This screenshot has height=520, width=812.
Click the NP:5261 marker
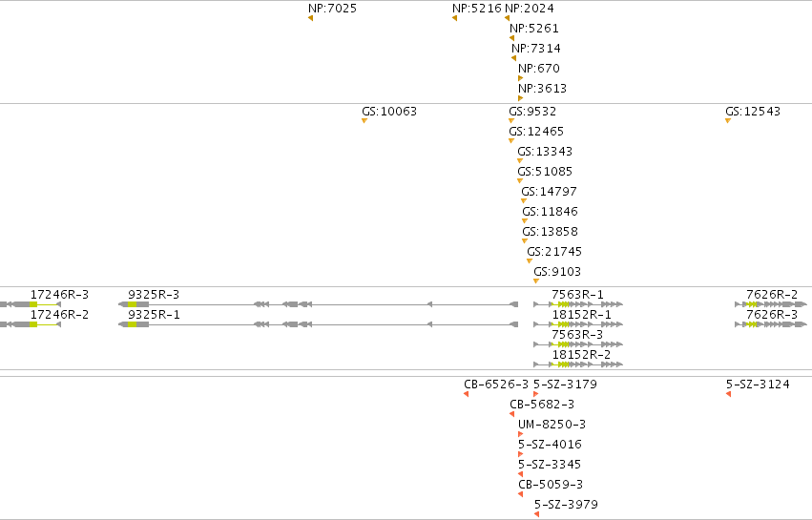tap(511, 38)
